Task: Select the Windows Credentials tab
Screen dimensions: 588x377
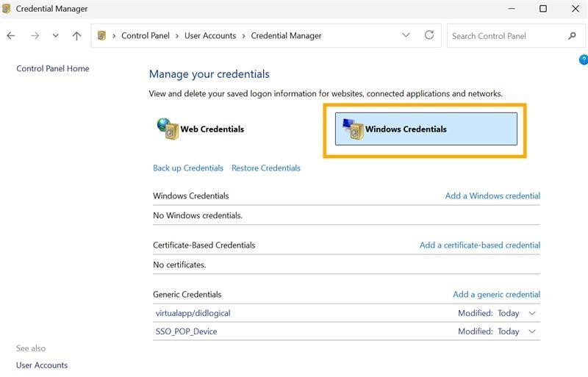Action: [406, 129]
